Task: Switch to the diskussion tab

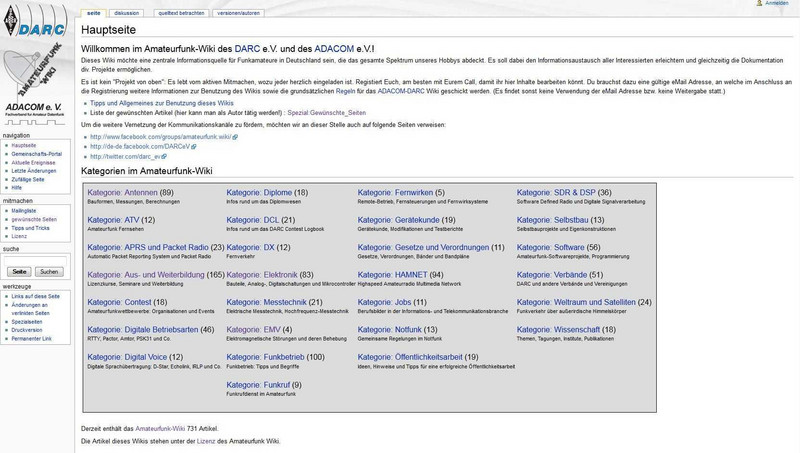Action: (x=127, y=13)
